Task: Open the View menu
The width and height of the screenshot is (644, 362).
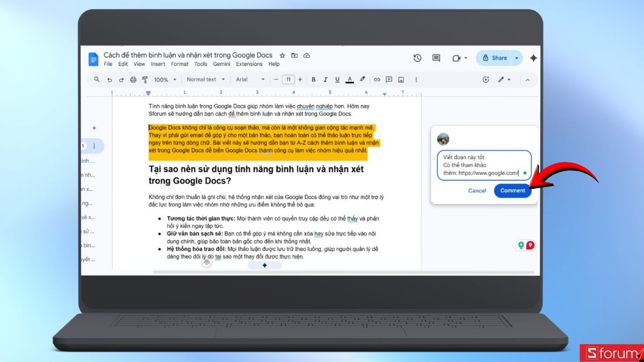Action: pos(139,64)
